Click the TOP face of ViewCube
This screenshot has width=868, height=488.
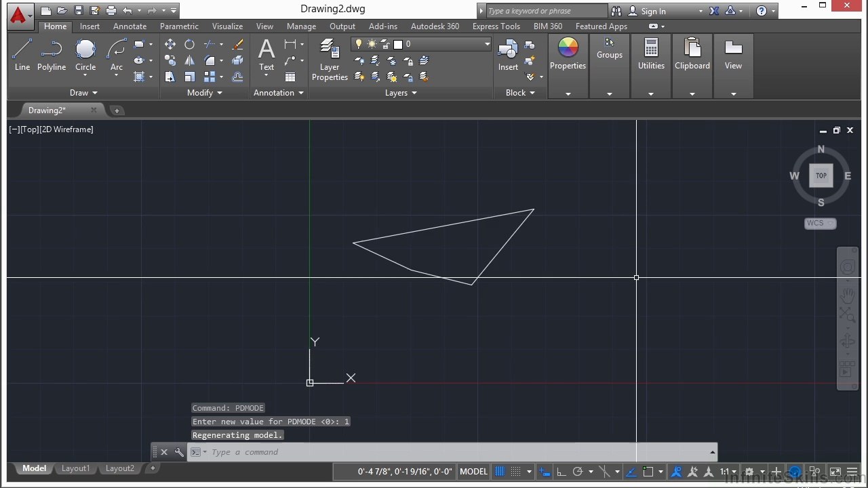click(x=821, y=176)
